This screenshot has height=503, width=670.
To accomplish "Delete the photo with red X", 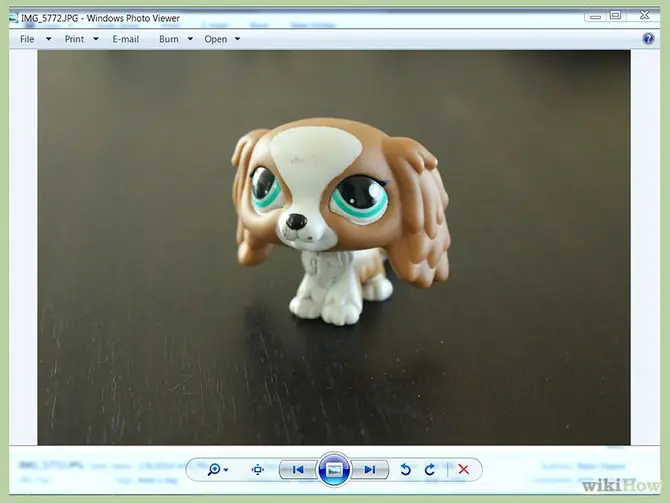I will [x=464, y=470].
